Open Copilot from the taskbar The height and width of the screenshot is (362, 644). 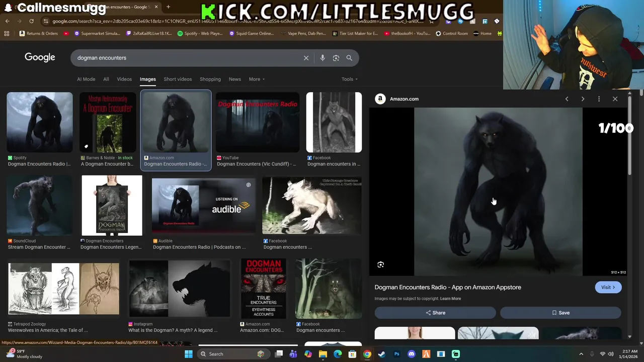tap(308, 354)
